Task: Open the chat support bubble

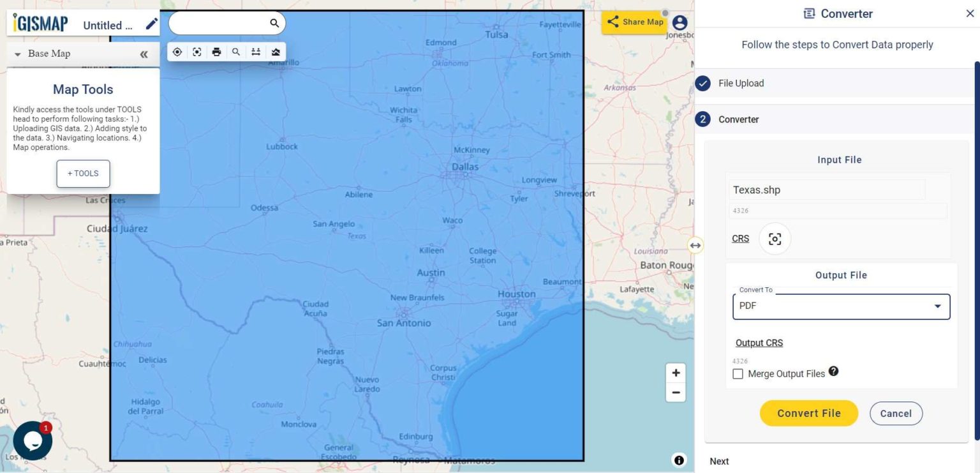Action: pos(33,440)
